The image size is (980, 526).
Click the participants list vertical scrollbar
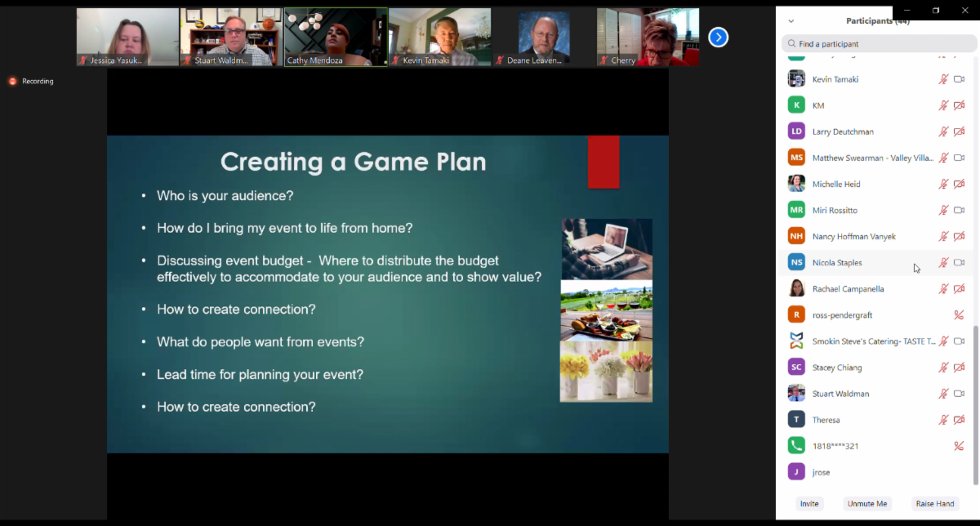click(x=976, y=404)
